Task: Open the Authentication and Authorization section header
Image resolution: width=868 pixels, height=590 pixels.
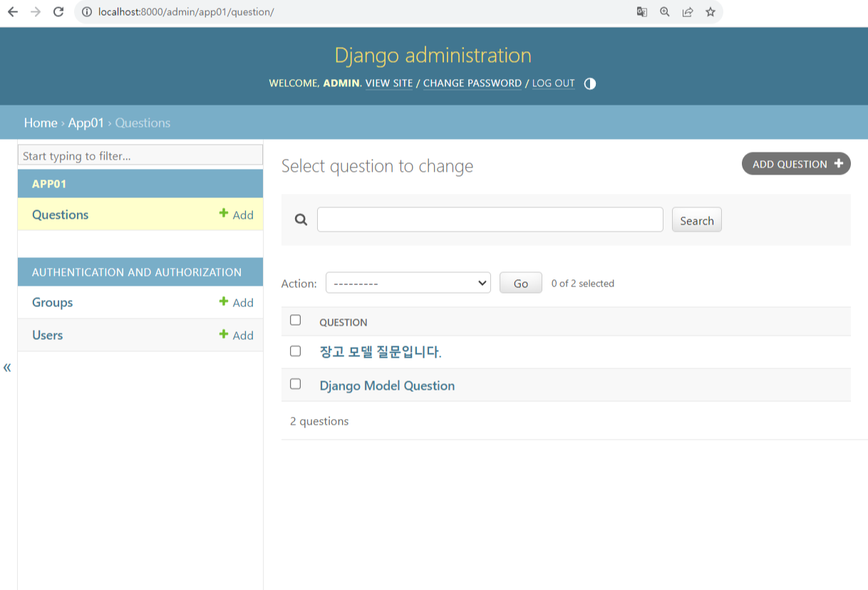Action: pos(137,272)
